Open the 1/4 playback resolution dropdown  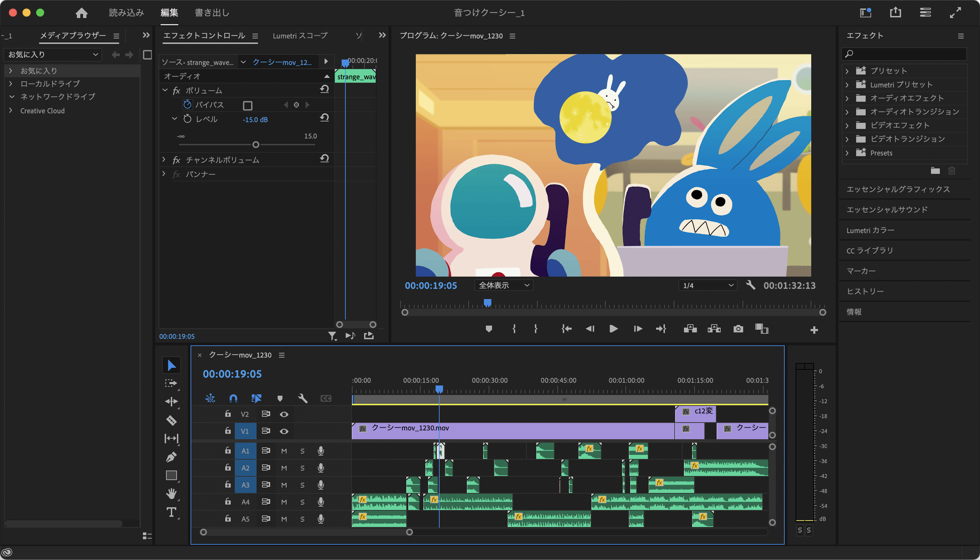tap(708, 285)
